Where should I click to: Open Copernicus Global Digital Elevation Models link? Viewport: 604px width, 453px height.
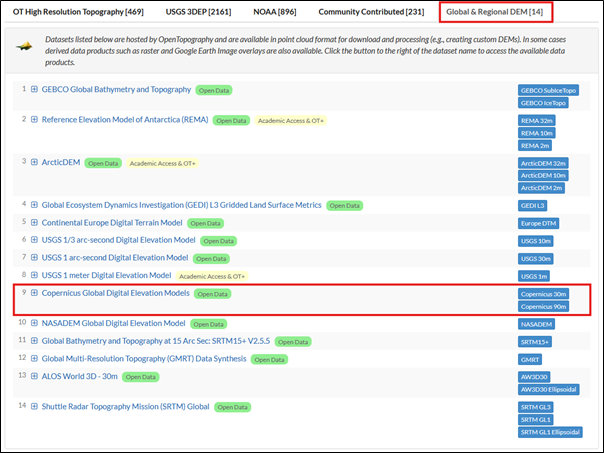coord(116,293)
